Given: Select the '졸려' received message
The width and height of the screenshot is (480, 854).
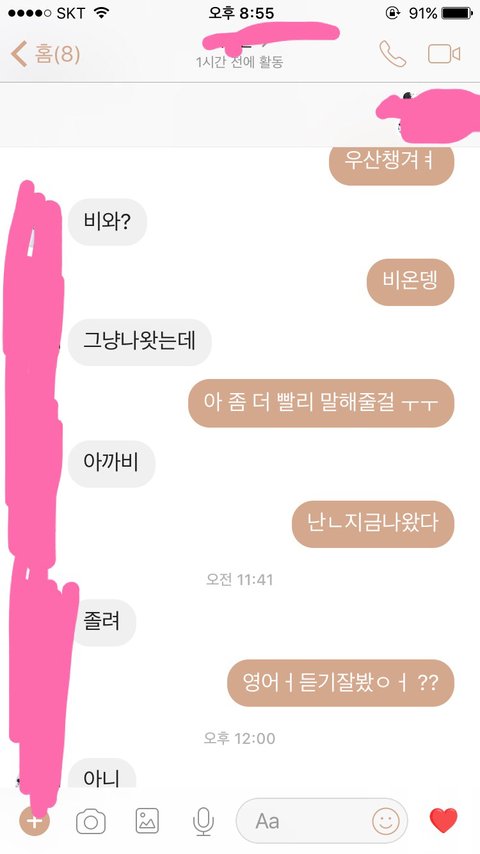Looking at the screenshot, I should (x=102, y=623).
